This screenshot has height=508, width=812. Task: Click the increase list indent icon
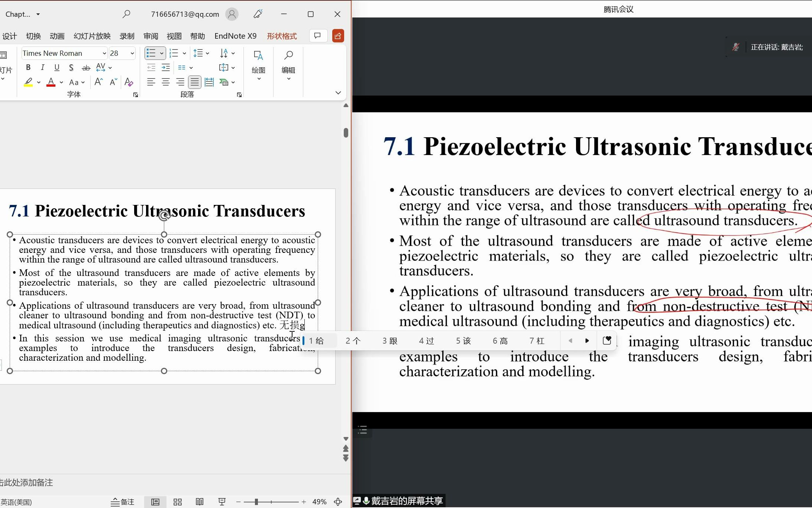[x=166, y=68]
